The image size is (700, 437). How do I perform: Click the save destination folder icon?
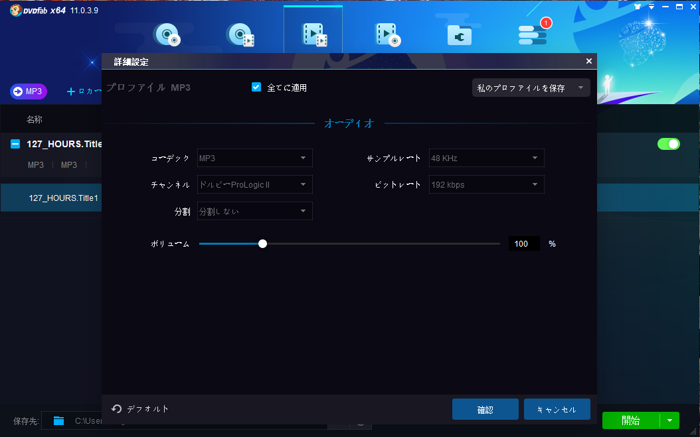[59, 421]
